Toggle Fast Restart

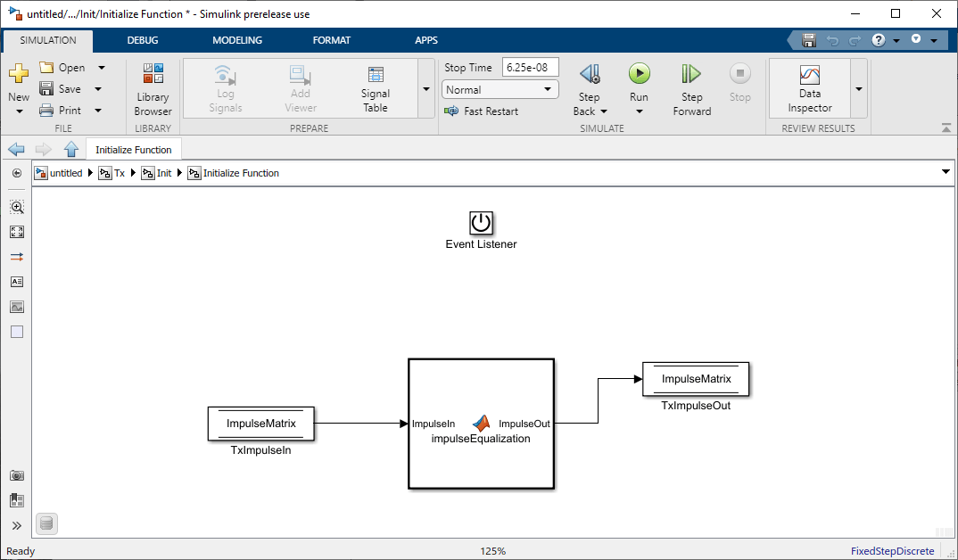point(482,111)
